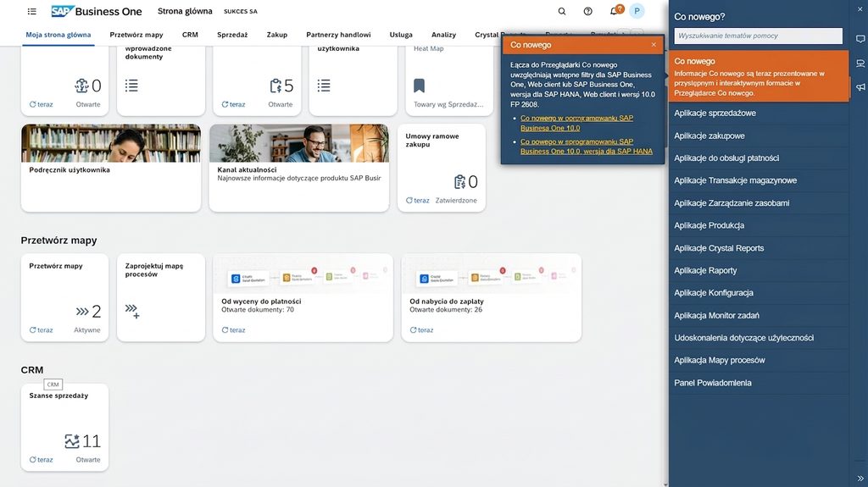Open Partnerzy handlowi tab
Screen dimensions: 868x487
click(x=338, y=35)
